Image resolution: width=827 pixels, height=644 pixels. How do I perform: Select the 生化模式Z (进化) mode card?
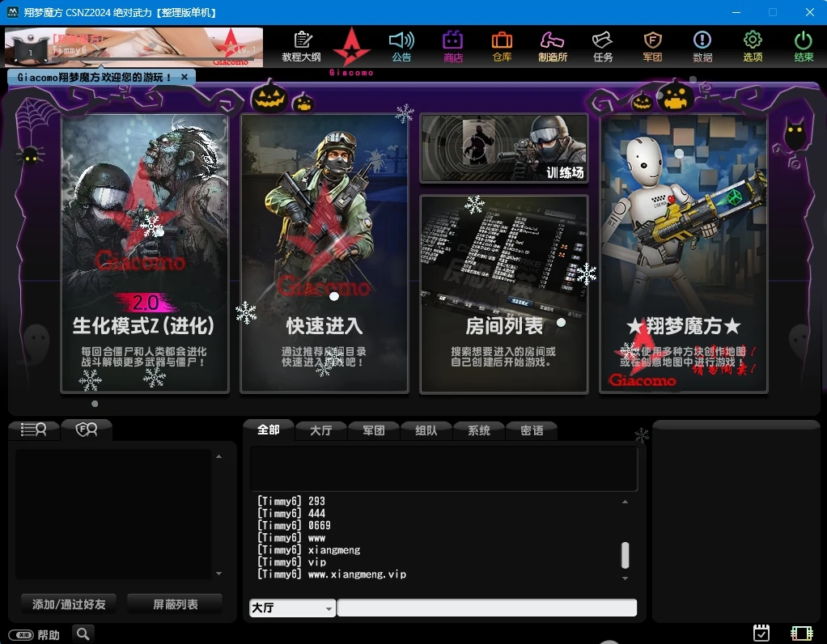pyautogui.click(x=145, y=254)
